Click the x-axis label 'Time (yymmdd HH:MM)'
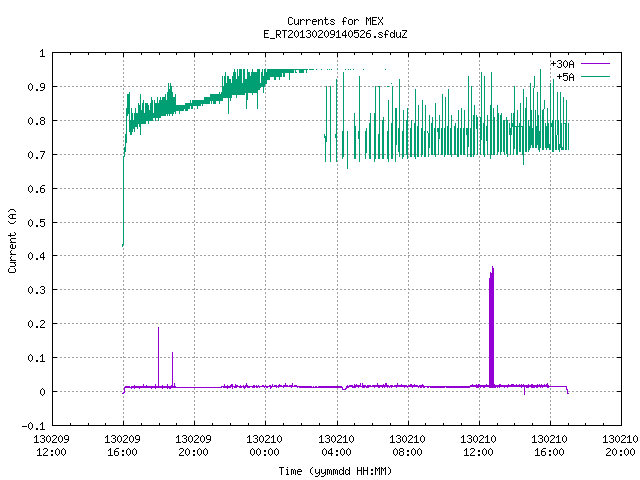 [335, 471]
